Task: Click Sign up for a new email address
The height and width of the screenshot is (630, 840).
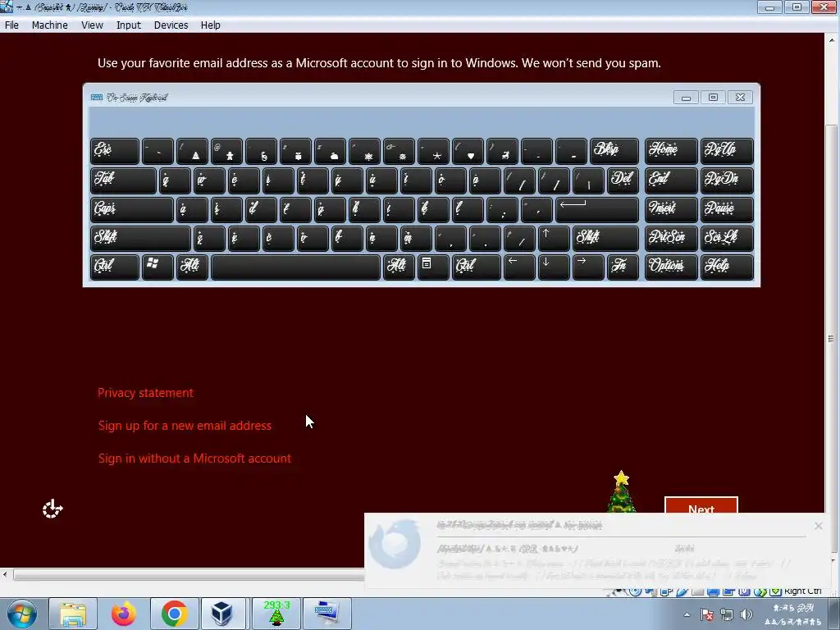Action: [185, 426]
